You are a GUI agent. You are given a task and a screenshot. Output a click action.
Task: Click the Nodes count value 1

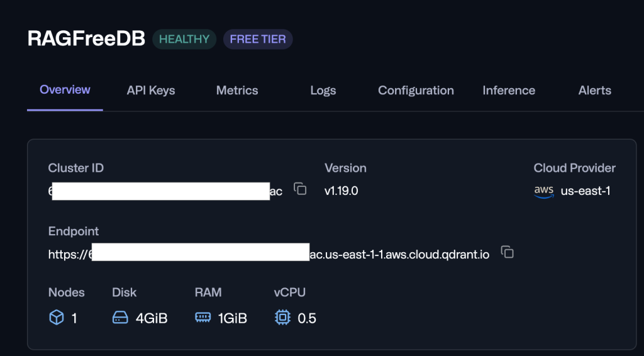74,318
